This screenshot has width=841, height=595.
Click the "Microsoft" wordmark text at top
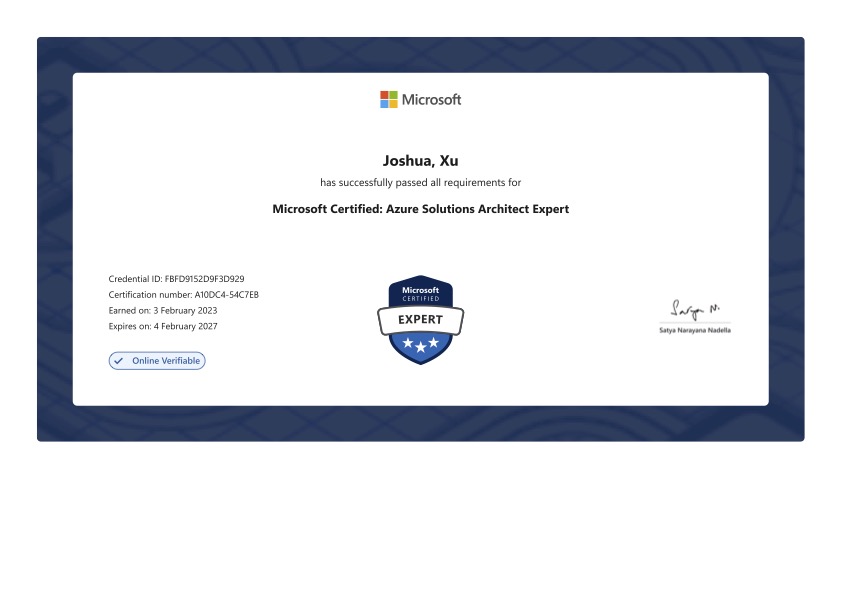pyautogui.click(x=431, y=100)
